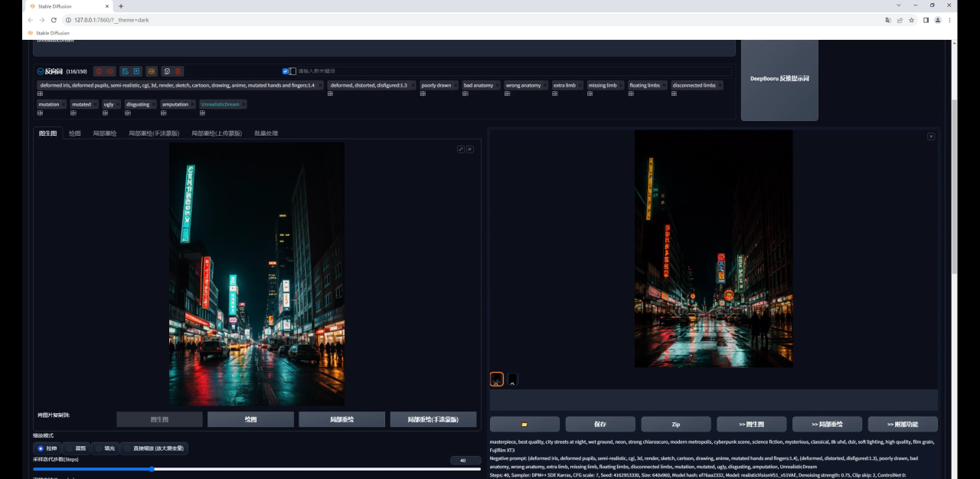
Task: Toggle the checkbox before keyword input field
Action: (x=286, y=71)
